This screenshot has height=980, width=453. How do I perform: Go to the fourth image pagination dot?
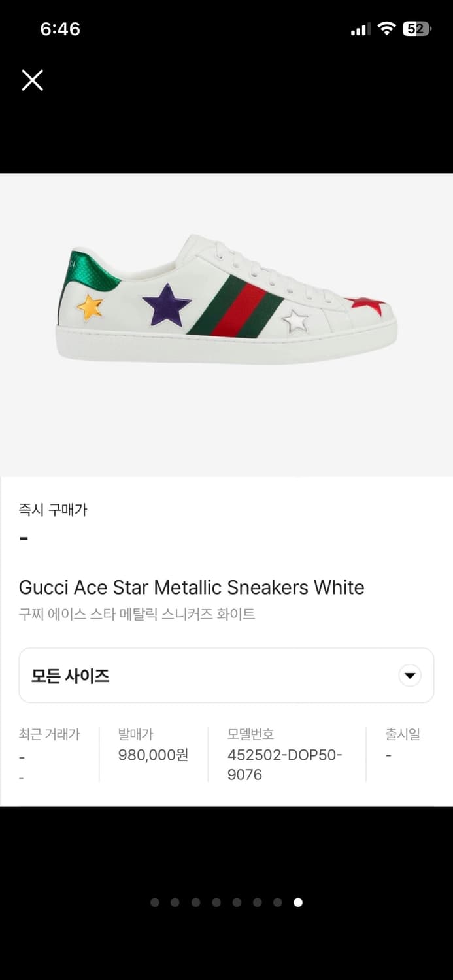tap(216, 902)
